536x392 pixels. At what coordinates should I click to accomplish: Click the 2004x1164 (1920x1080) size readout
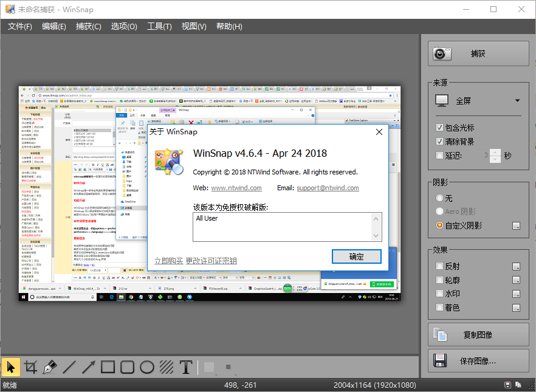coord(374,385)
